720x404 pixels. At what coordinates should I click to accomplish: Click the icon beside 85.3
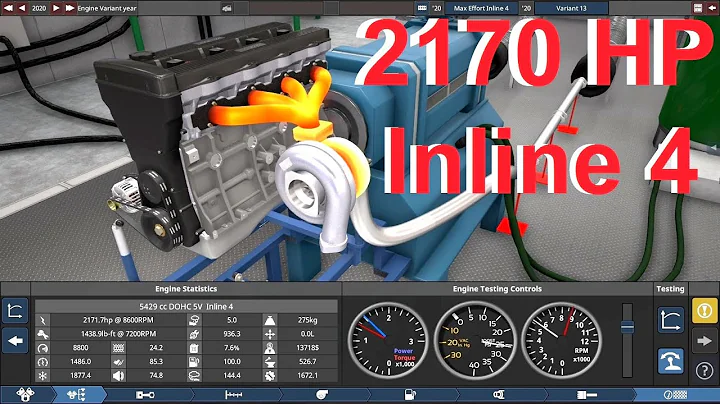(x=118, y=362)
